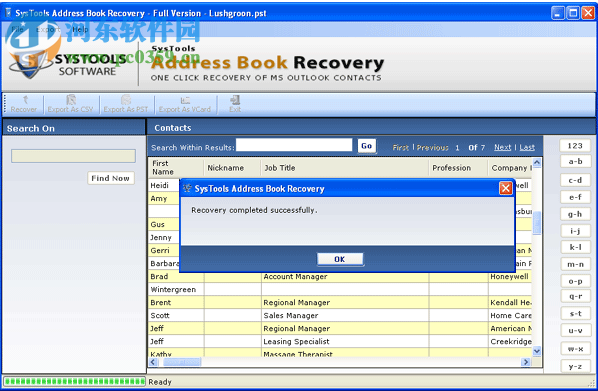This screenshot has height=391, width=598.
Task: Select the Scott contact row
Action: pos(340,315)
